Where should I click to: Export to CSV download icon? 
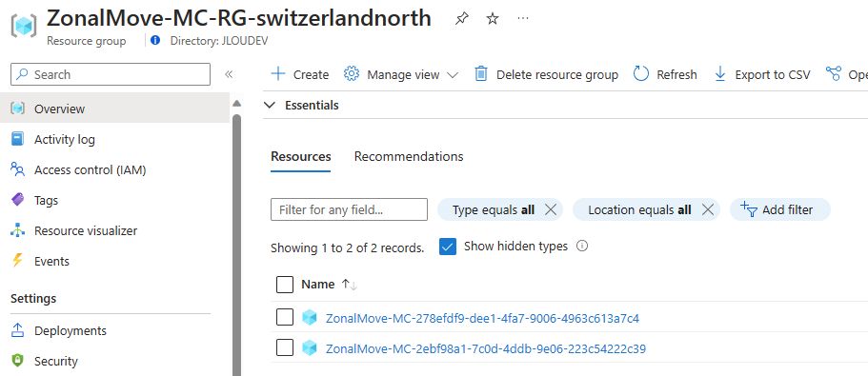click(720, 73)
